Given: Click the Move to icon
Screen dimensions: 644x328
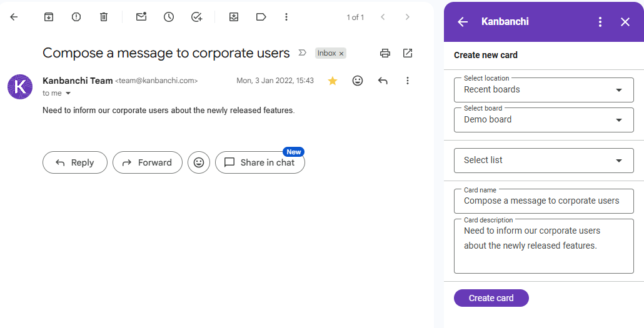Looking at the screenshot, I should pyautogui.click(x=234, y=17).
